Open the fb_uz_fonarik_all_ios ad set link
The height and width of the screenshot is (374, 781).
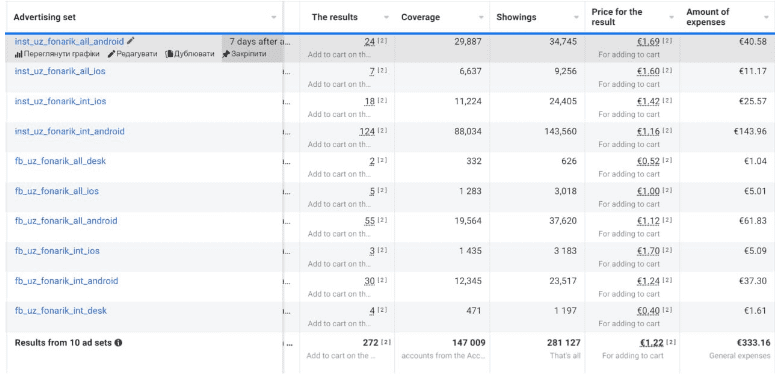point(57,191)
